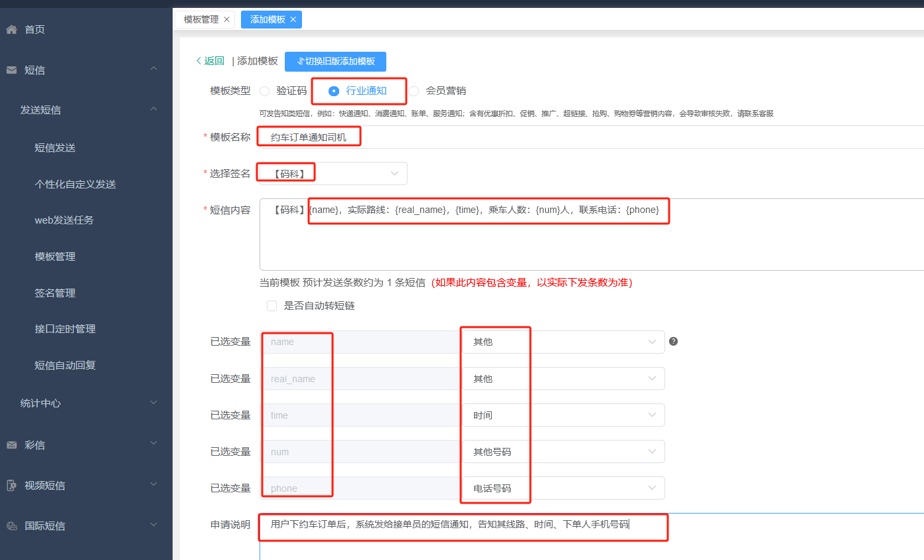The image size is (924, 560).
Task: Open 接口定时管理 in the sidebar
Action: tap(65, 329)
